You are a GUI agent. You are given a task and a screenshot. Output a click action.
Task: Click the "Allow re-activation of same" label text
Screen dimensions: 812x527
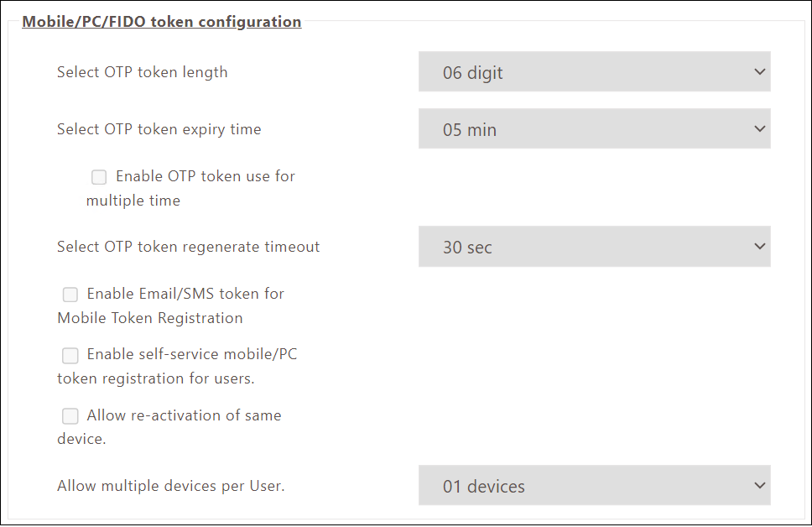[x=184, y=415]
